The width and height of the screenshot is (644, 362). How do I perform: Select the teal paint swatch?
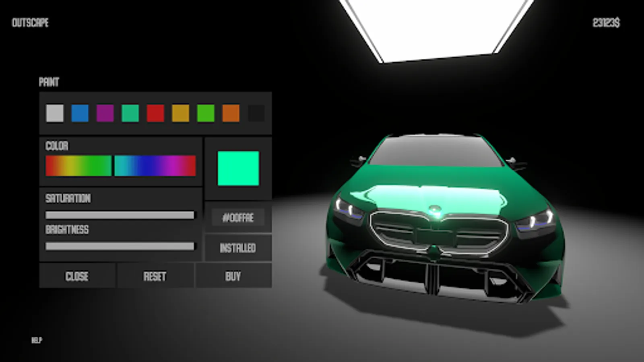[x=129, y=113]
